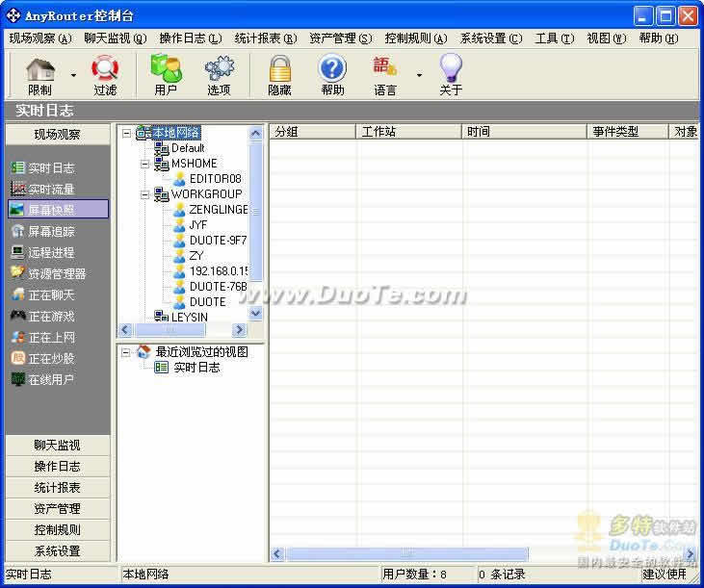Open the 帮助(H) menu
The image size is (704, 588).
(x=659, y=38)
